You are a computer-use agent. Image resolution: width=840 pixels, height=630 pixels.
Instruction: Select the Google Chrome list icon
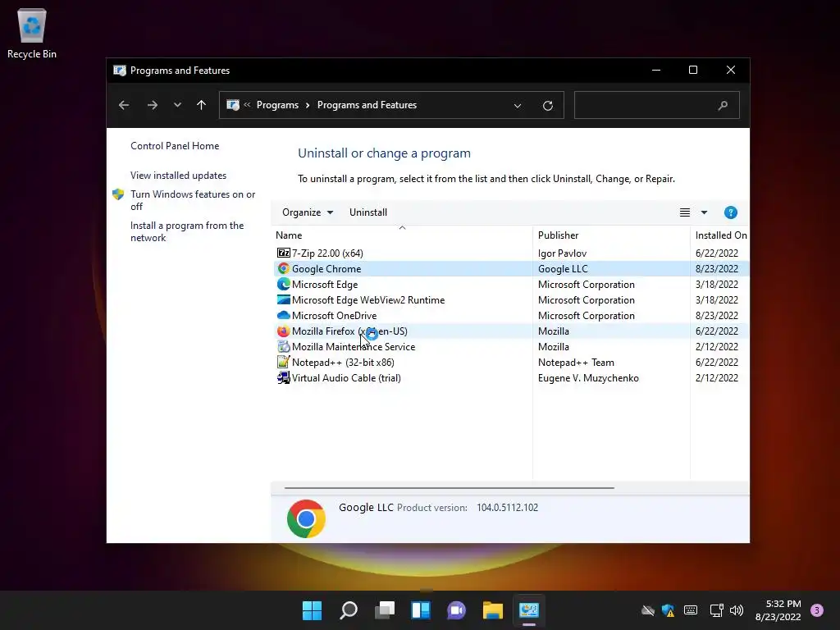(283, 268)
